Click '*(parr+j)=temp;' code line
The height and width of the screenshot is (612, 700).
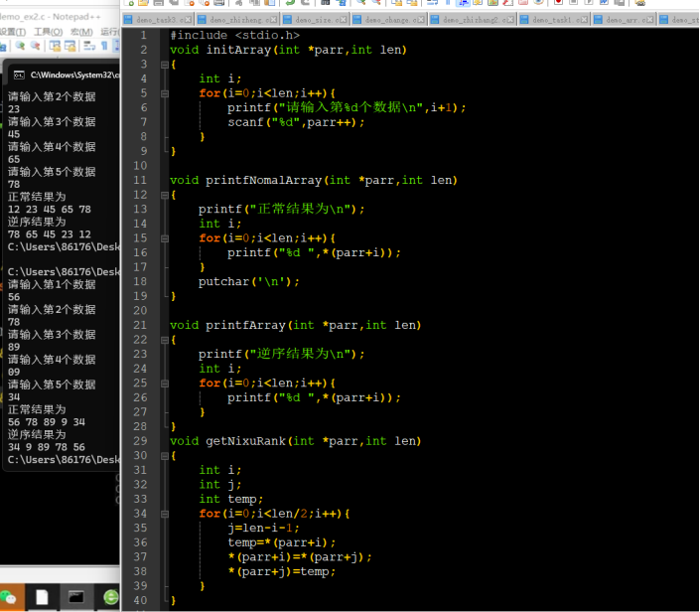281,571
